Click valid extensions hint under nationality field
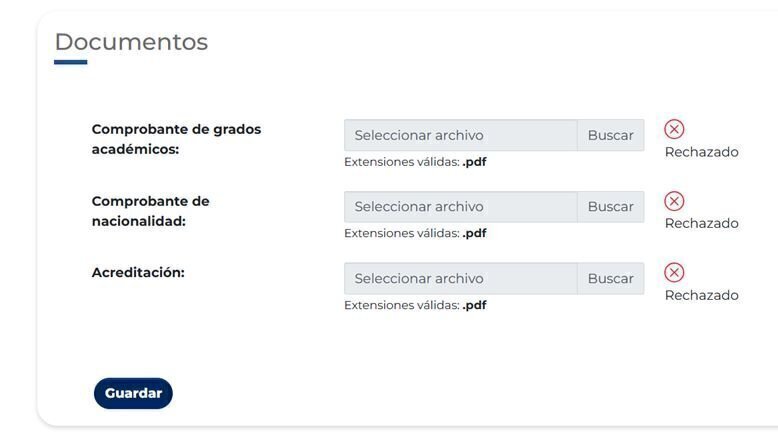Viewport: 778px width, 438px height. (x=415, y=233)
